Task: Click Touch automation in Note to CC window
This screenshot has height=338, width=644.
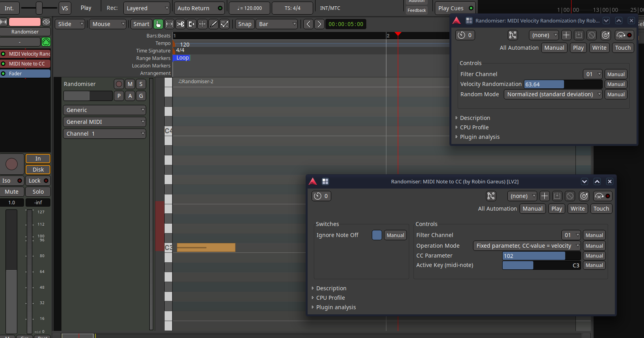Action: coord(601,209)
